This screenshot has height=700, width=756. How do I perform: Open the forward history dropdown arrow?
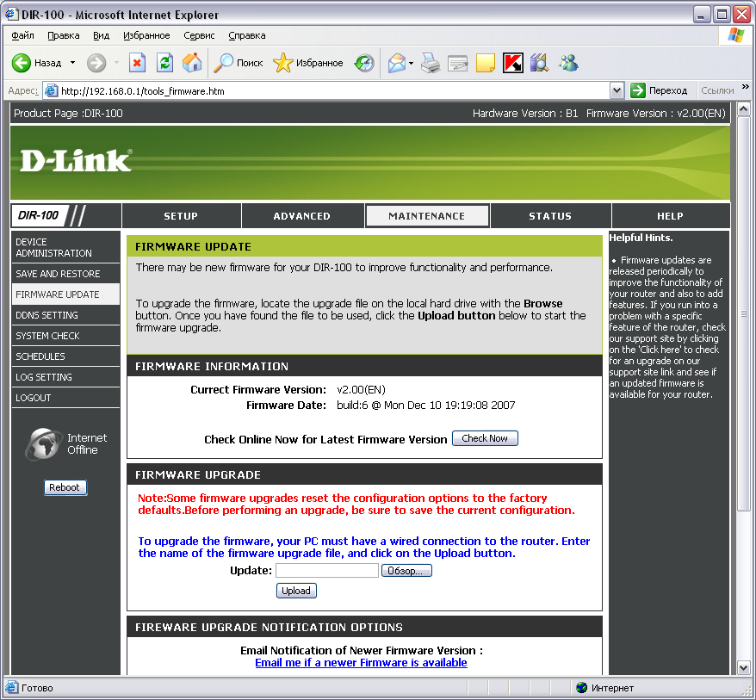click(116, 63)
